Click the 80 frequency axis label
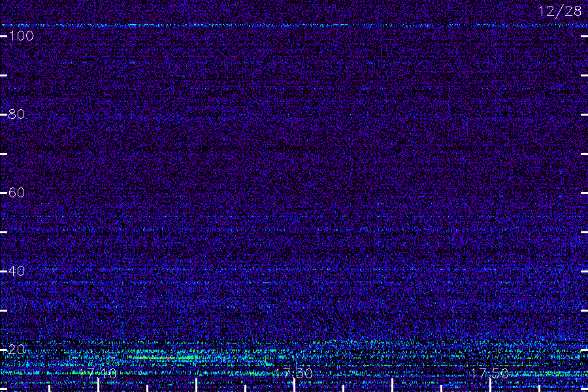588x392 pixels. point(17,114)
